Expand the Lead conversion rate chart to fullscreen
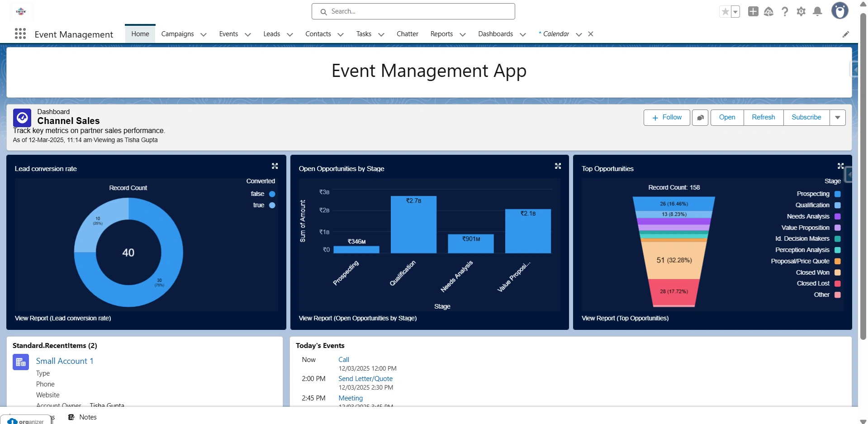The image size is (868, 424). (x=275, y=166)
